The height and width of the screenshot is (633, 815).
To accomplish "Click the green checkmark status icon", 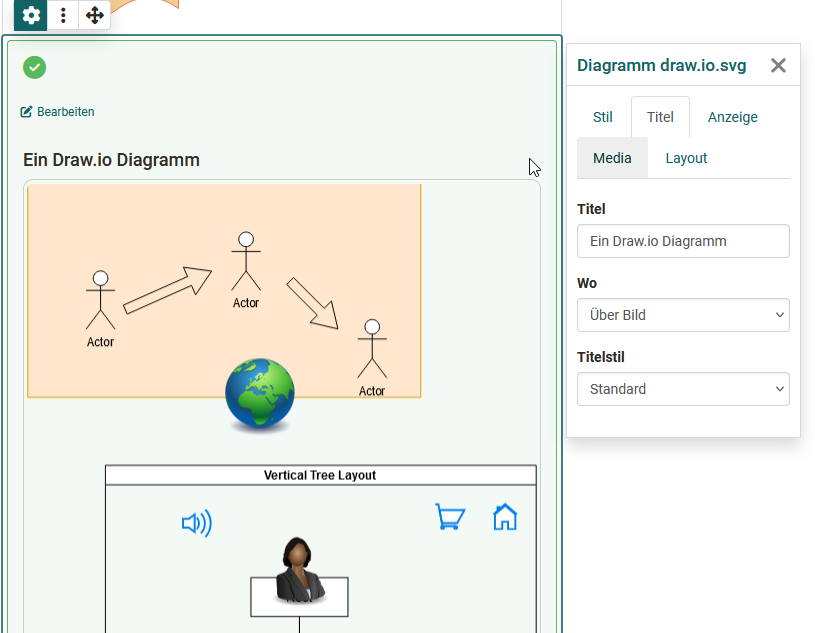I will tap(34, 68).
